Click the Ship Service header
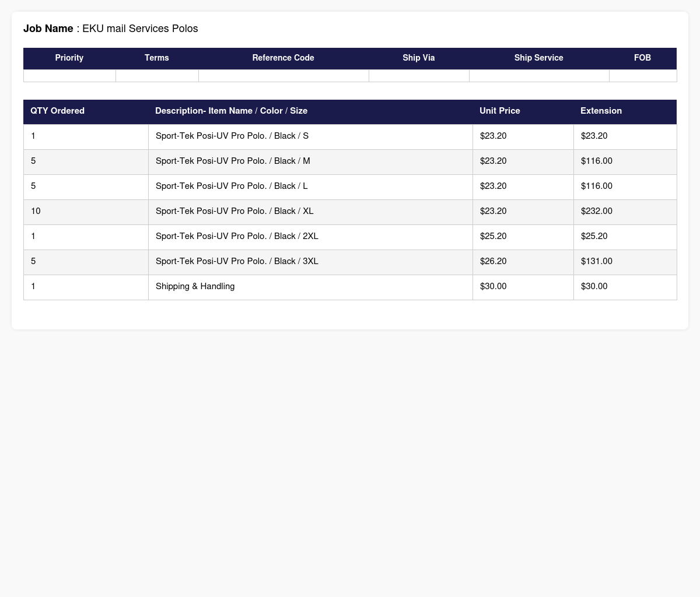 [539, 58]
